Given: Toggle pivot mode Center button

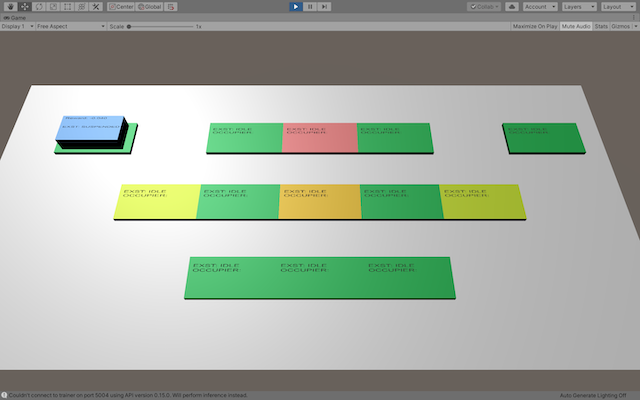Looking at the screenshot, I should [121, 6].
